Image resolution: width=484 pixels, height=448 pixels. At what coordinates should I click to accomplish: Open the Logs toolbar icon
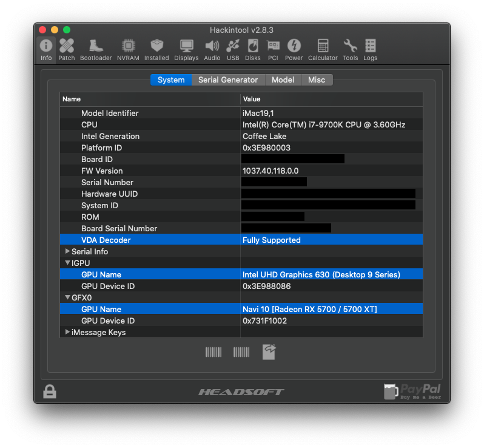(x=371, y=50)
